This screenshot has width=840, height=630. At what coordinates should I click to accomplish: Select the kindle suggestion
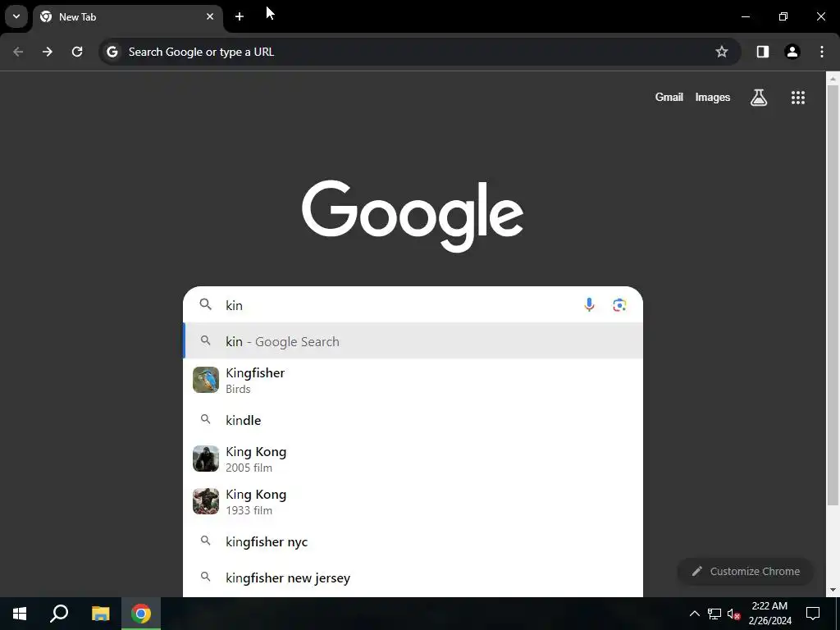(413, 420)
